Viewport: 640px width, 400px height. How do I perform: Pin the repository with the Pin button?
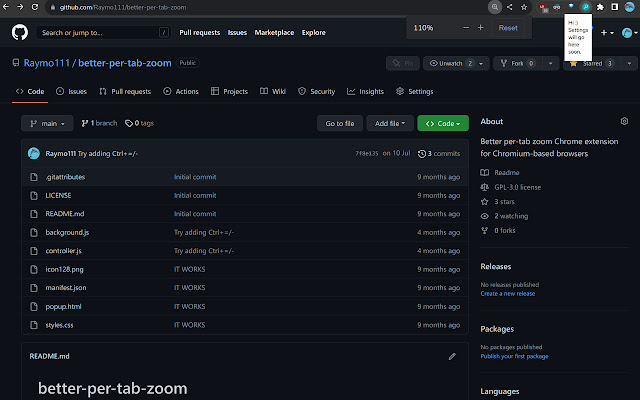(403, 63)
